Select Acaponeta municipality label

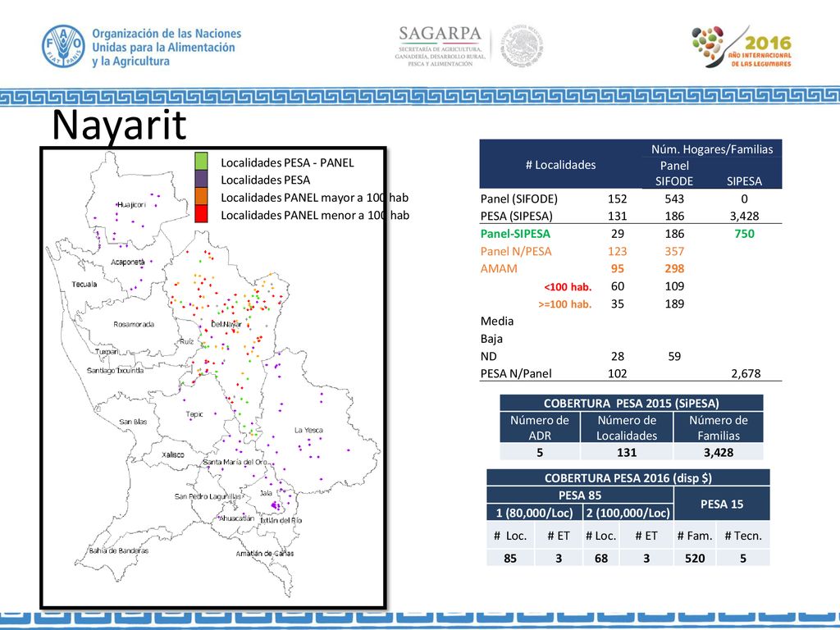click(127, 262)
